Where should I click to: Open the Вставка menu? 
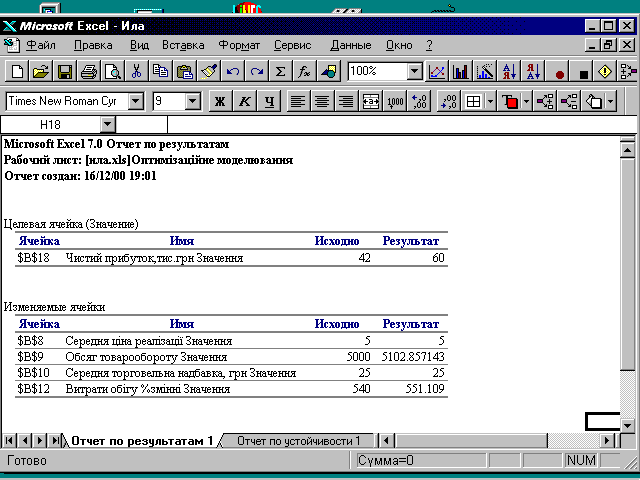click(x=183, y=45)
